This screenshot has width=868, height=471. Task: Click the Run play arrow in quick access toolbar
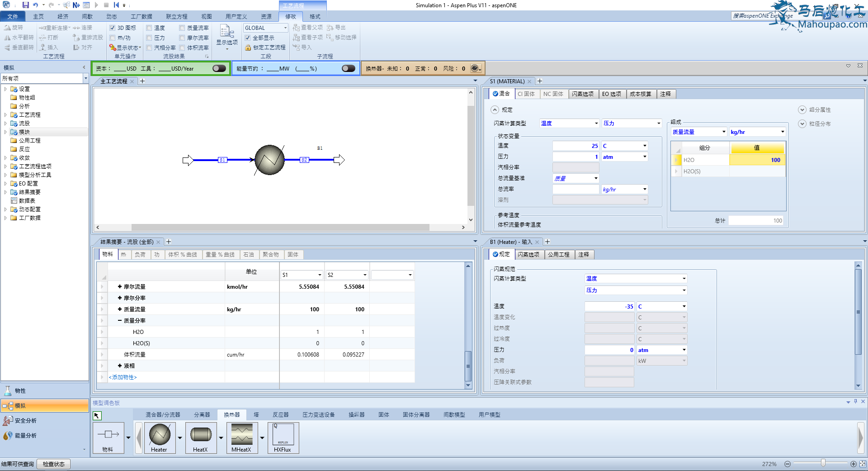(96, 5)
